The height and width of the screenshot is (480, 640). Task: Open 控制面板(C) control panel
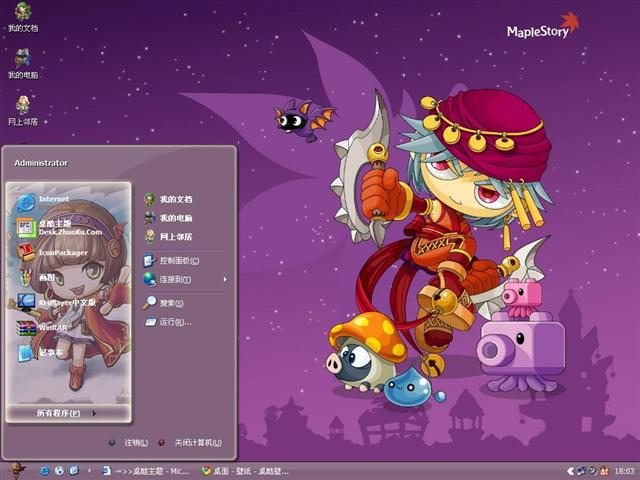pos(171,260)
